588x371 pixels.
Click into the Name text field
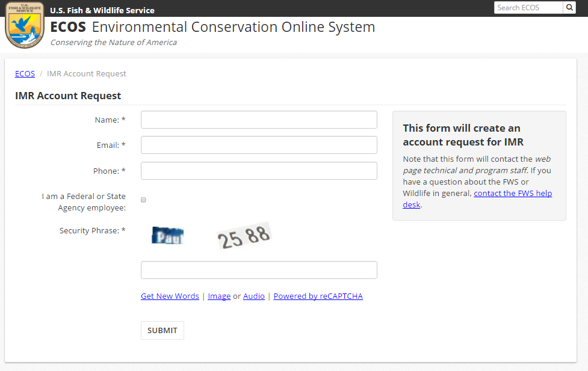(259, 120)
